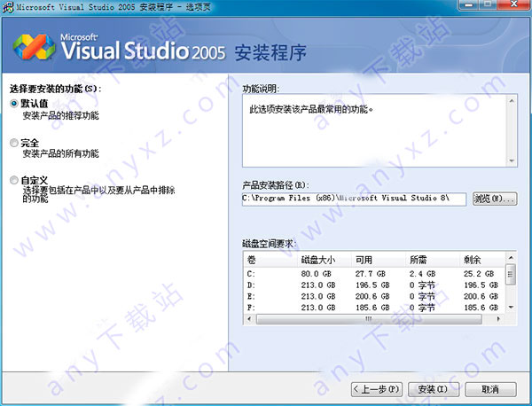Click the 剩余 column header
The image size is (532, 406).
click(483, 260)
